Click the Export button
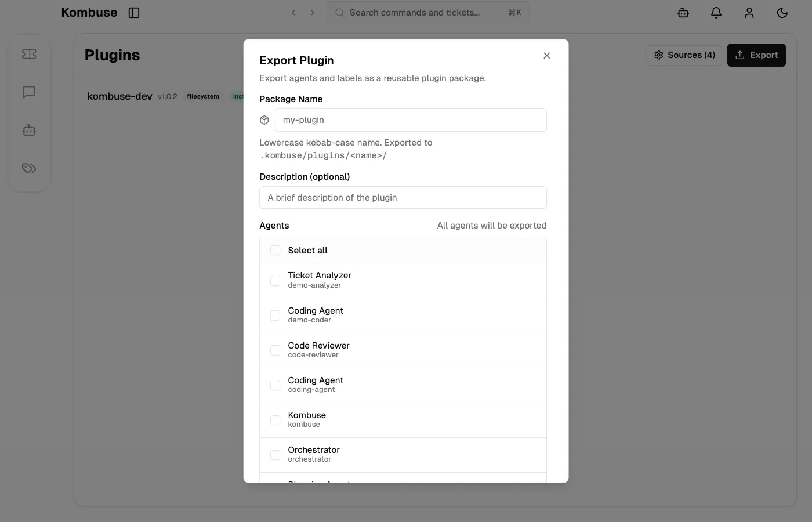This screenshot has height=522, width=812. (x=756, y=55)
